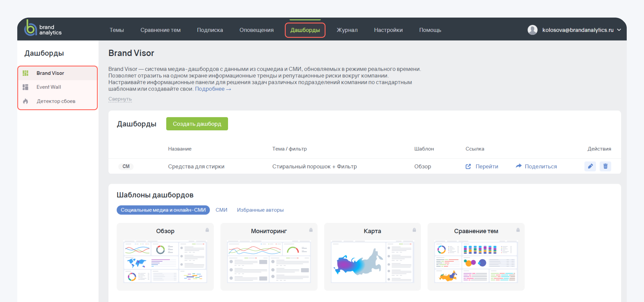Image resolution: width=644 pixels, height=302 pixels.
Task: Click lock icon on Сравнение тем card
Action: pyautogui.click(x=518, y=230)
